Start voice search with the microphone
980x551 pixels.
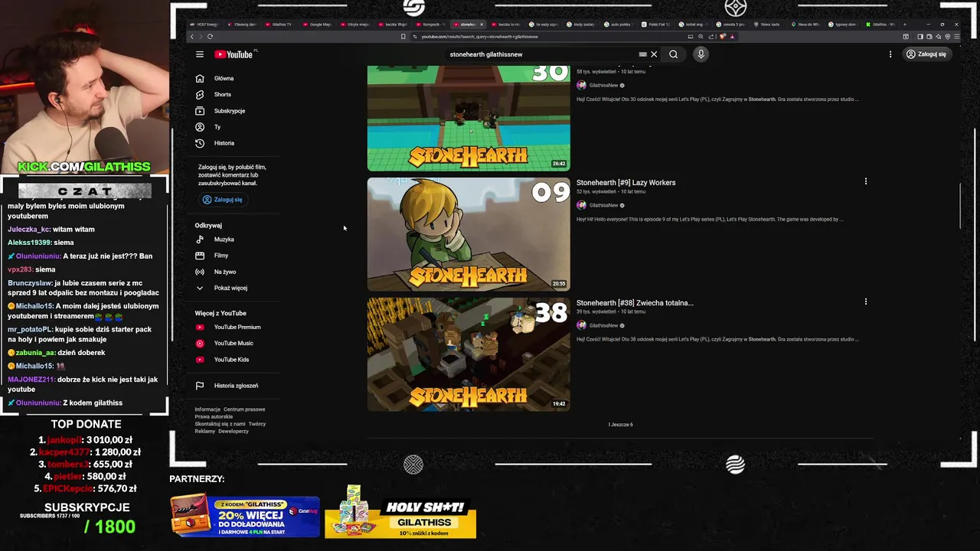(x=701, y=54)
